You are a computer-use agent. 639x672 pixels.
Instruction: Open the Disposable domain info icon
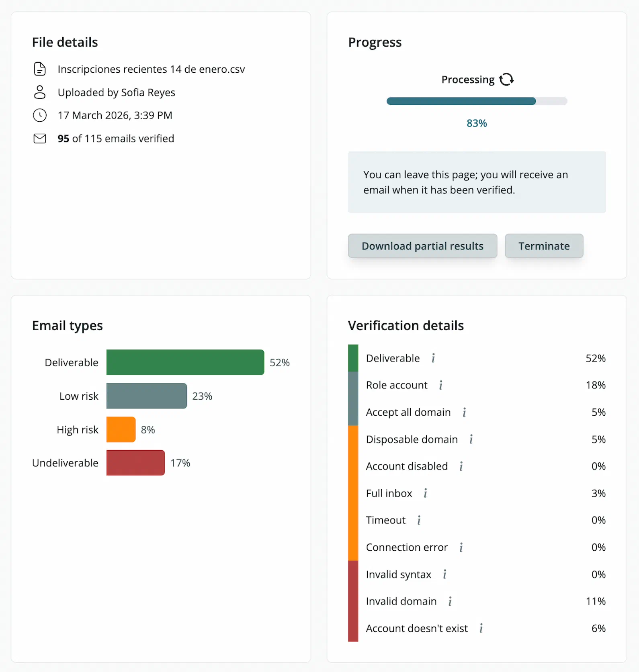470,440
